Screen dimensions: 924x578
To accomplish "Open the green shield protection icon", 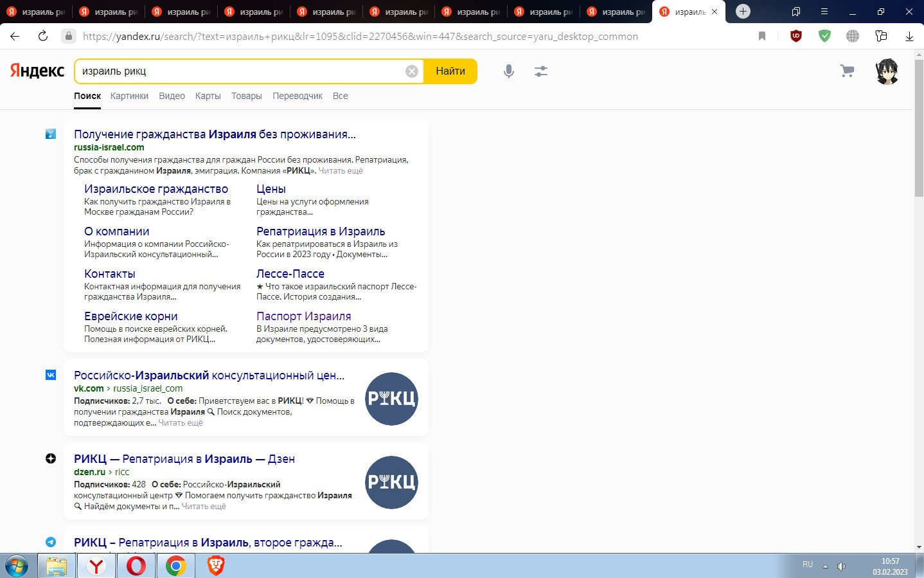I will (x=824, y=36).
